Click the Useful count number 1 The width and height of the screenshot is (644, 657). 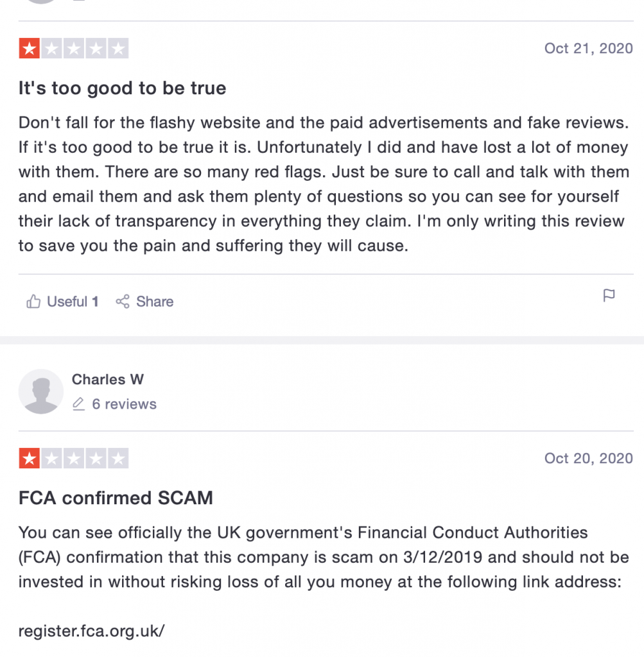point(95,302)
